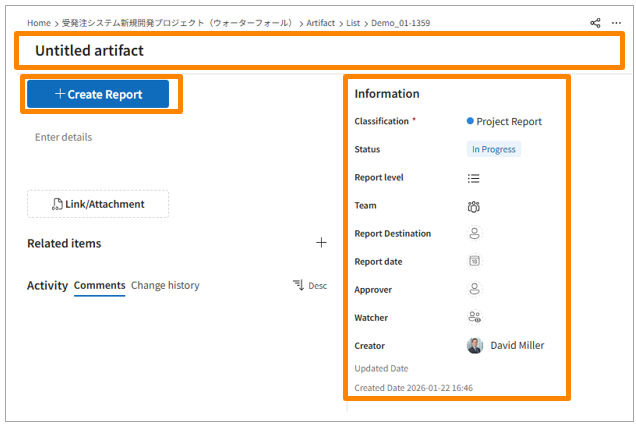Go to Home breadcrumb link
Image resolution: width=636 pixels, height=426 pixels.
(x=39, y=22)
